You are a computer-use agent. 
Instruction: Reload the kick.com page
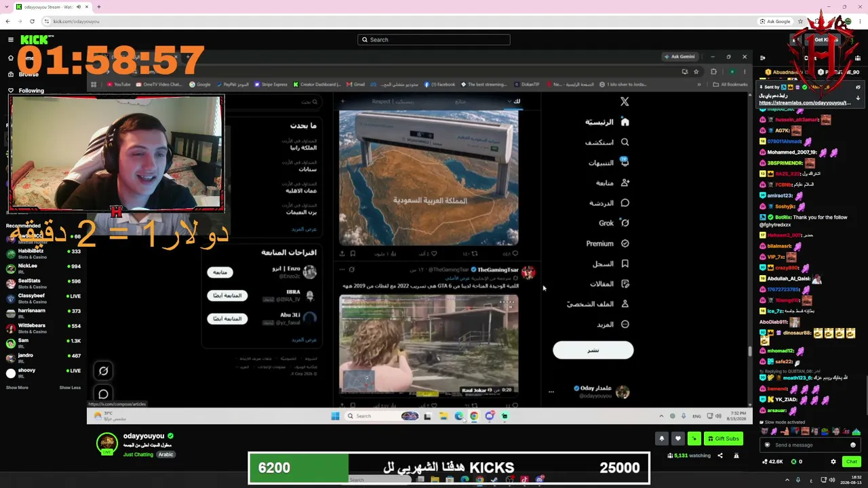pyautogui.click(x=32, y=21)
